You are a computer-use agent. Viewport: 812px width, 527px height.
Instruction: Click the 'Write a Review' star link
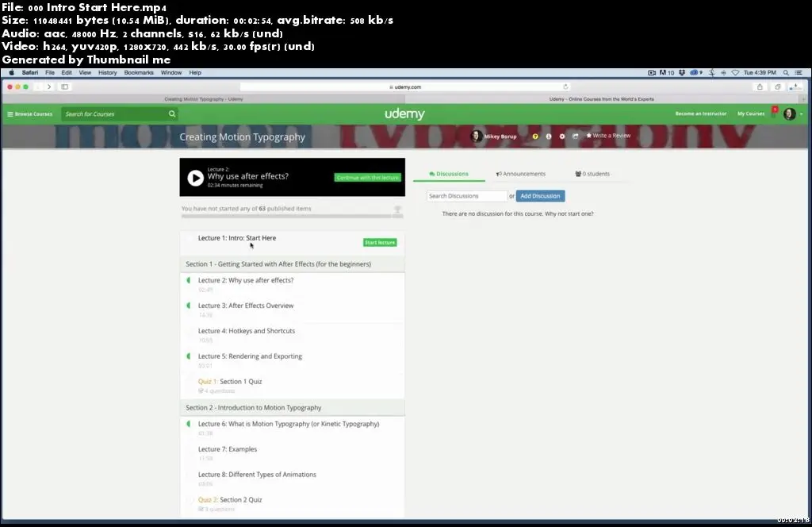pyautogui.click(x=608, y=136)
